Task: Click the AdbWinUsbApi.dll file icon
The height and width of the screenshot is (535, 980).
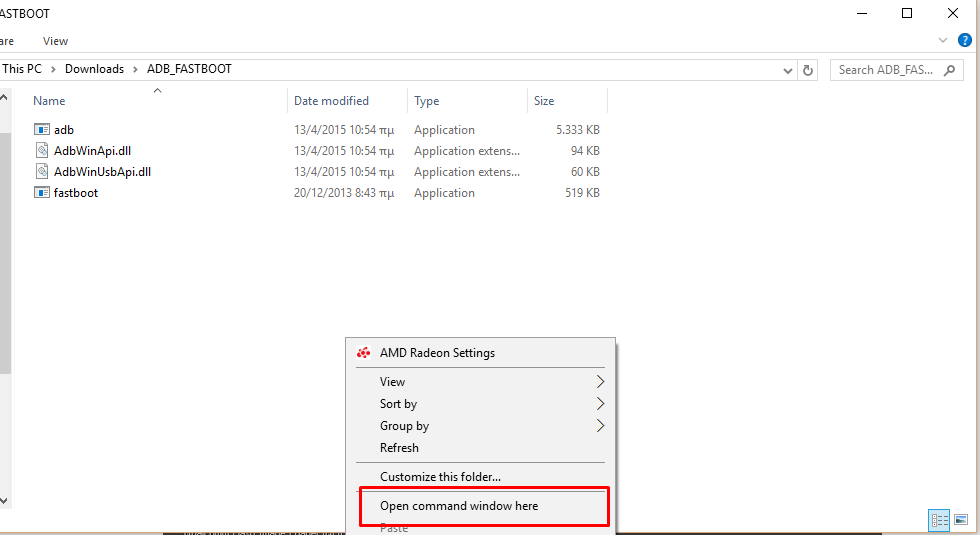Action: point(42,171)
